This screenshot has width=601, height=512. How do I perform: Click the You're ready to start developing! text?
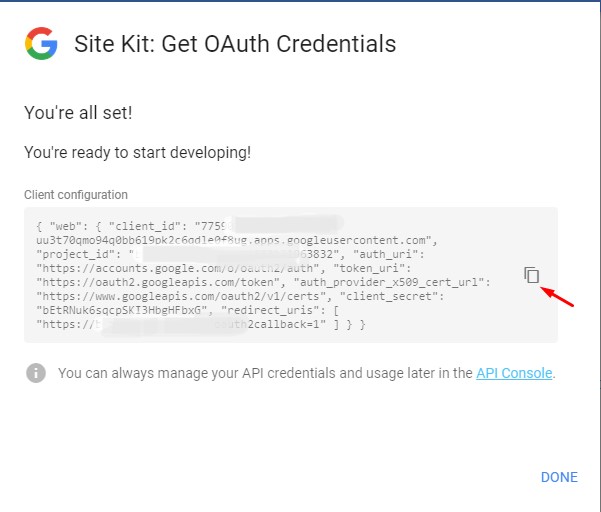coord(138,153)
